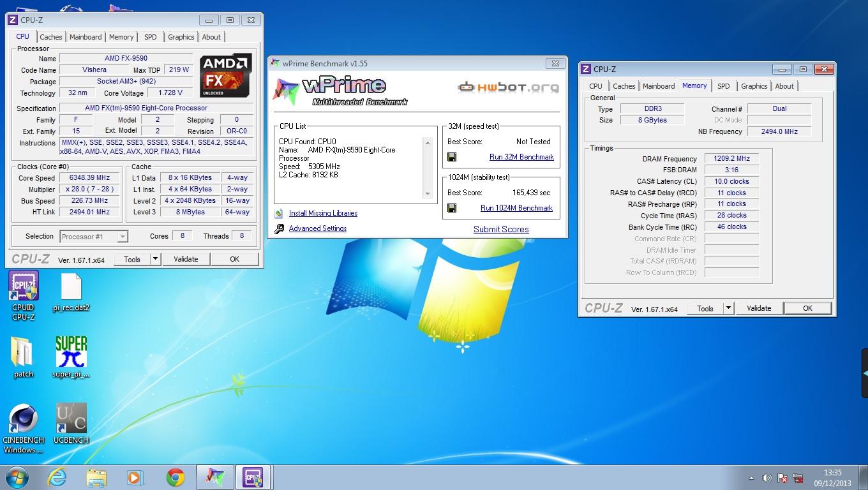Click the CAS# Latency value 10.0 clocks

[x=731, y=181]
